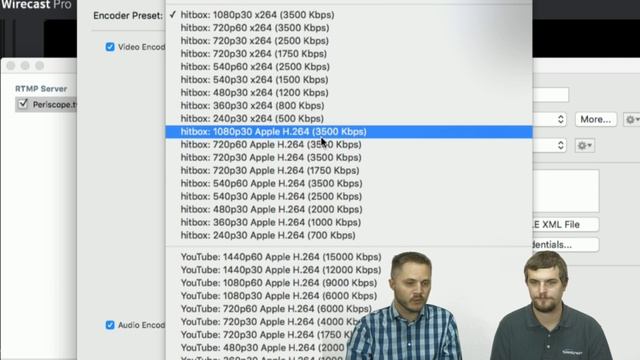The width and height of the screenshot is (640, 360).
Task: Uncheck the Periscope RTMP server checkbox
Action: 23,104
